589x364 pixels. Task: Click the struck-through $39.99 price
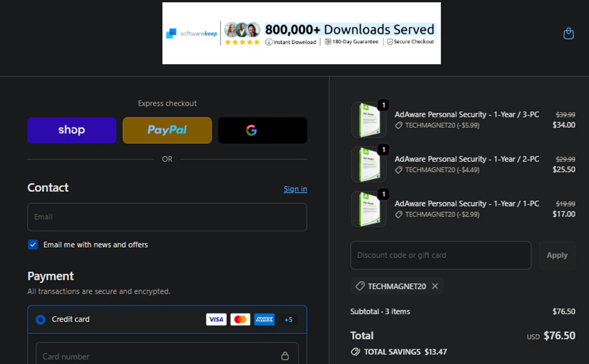click(x=565, y=115)
